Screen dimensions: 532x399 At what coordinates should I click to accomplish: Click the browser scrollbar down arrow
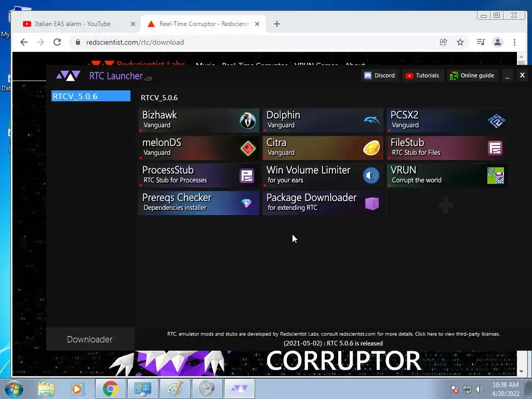(521, 371)
